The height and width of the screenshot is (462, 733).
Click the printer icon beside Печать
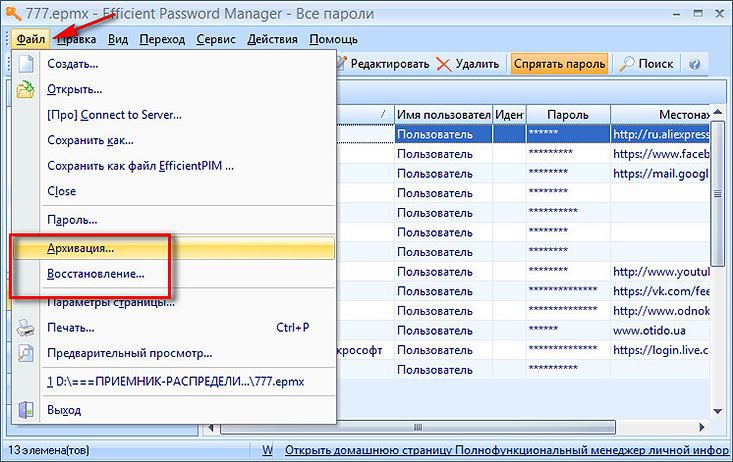click(26, 327)
